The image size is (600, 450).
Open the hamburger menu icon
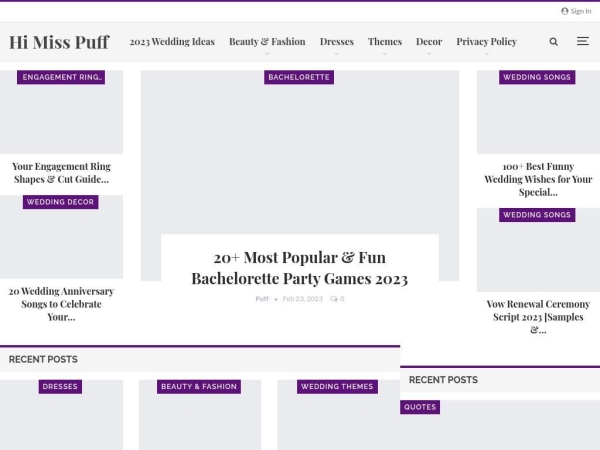coord(583,42)
